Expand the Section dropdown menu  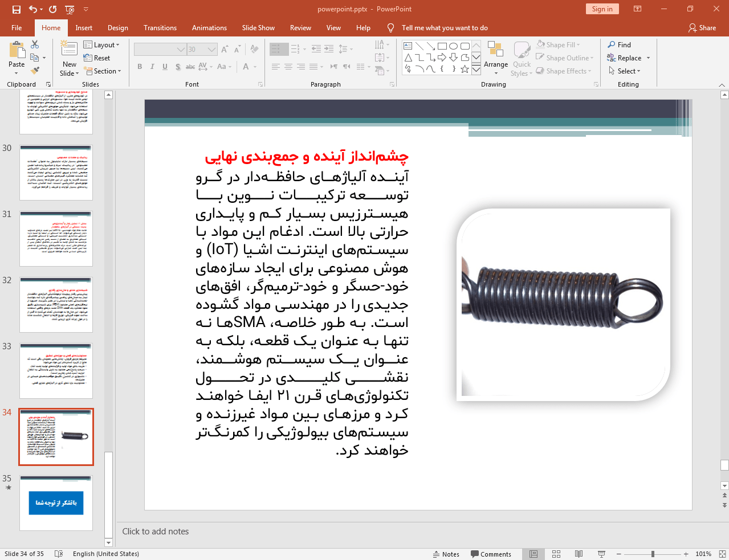(103, 71)
